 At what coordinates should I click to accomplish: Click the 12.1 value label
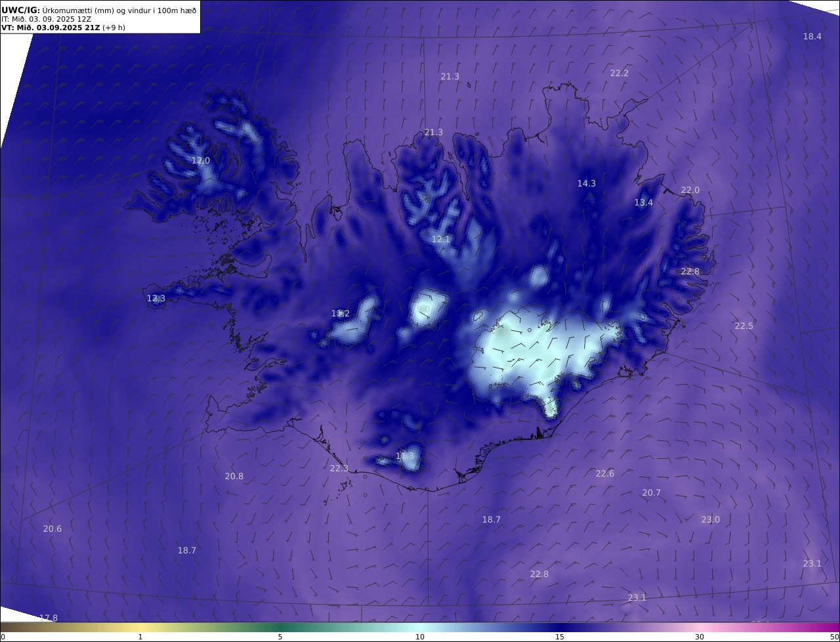click(x=441, y=240)
